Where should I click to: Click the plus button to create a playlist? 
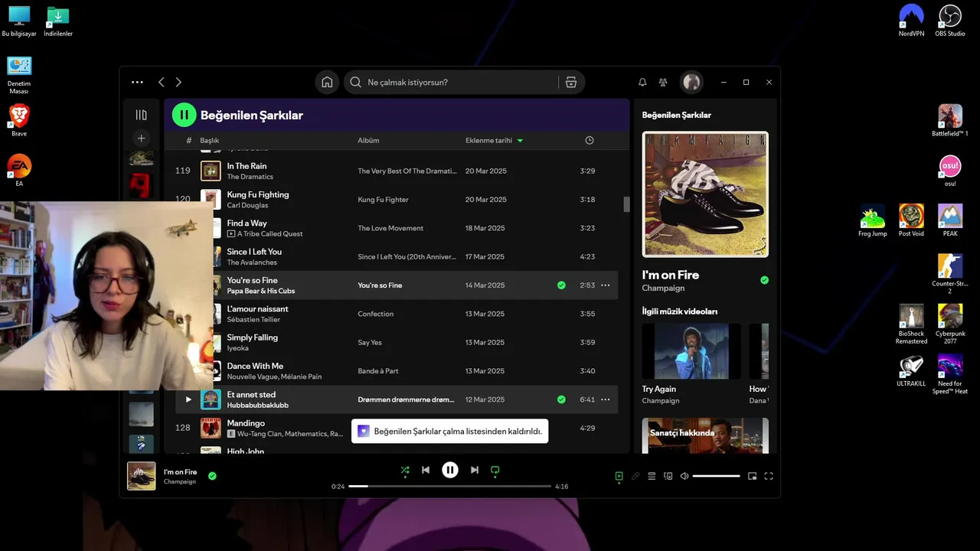141,139
